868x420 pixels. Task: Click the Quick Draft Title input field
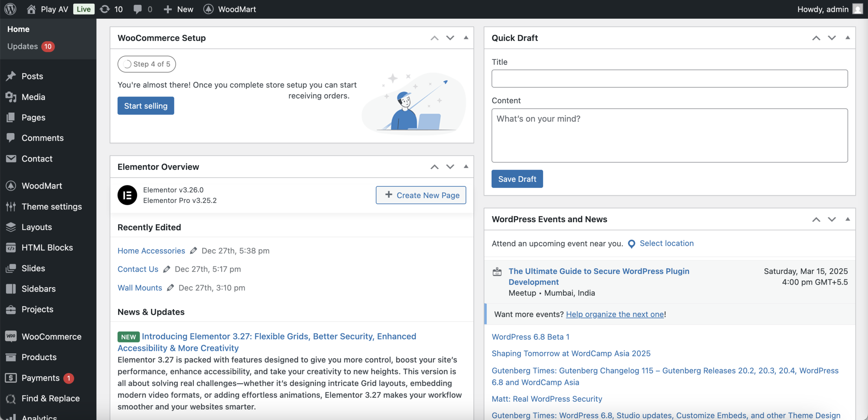[x=670, y=79]
